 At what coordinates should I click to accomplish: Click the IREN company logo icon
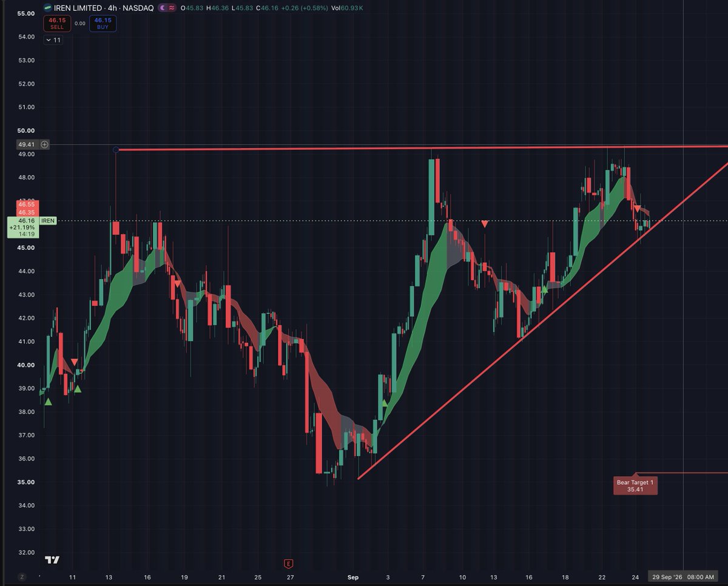47,8
